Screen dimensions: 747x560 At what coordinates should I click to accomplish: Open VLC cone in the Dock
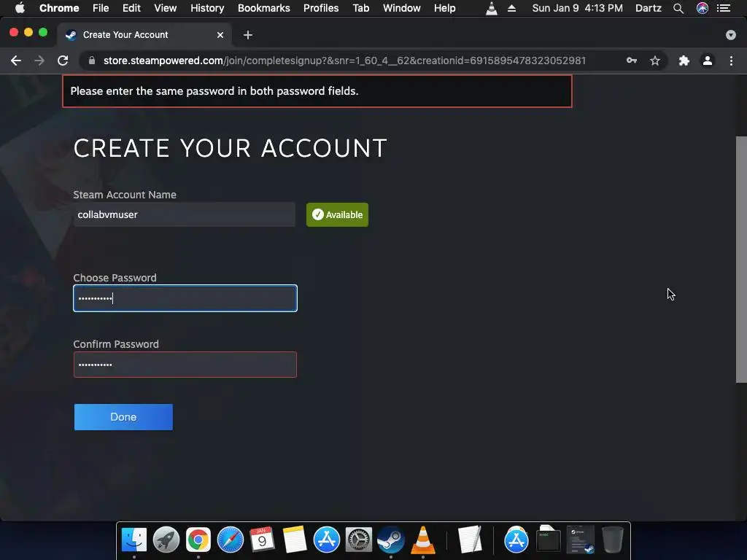(422, 540)
